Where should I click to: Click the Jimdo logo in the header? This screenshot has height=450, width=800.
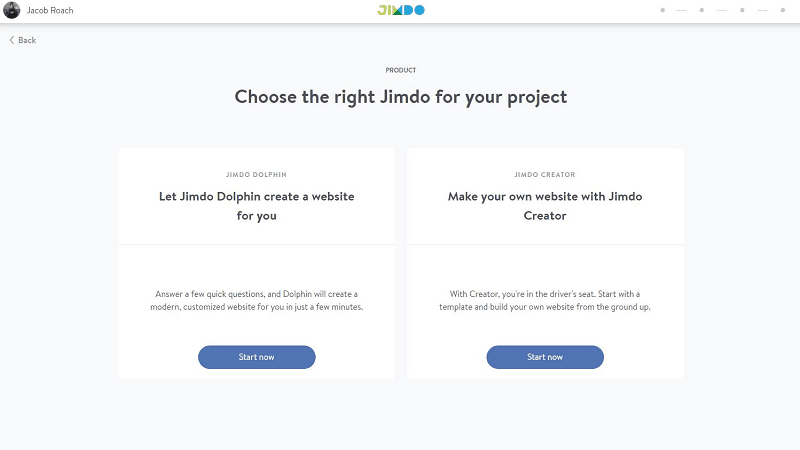coord(401,10)
